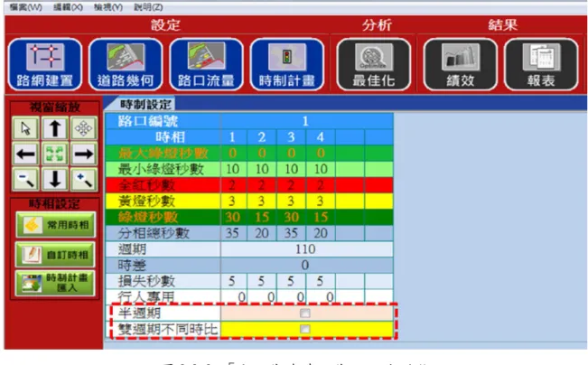Click phase 1 最小綠燈秒數 value 10
The image size is (588, 365).
[232, 169]
